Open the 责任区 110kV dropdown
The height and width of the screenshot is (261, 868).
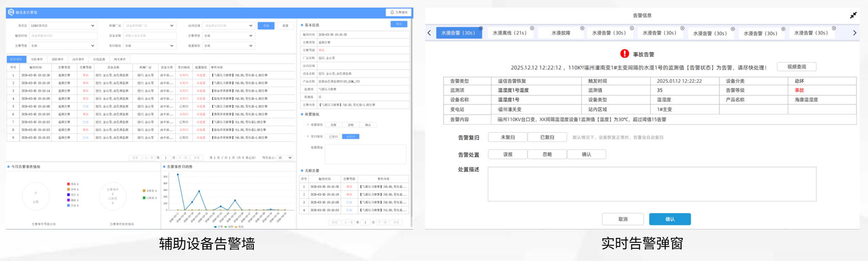tap(63, 26)
